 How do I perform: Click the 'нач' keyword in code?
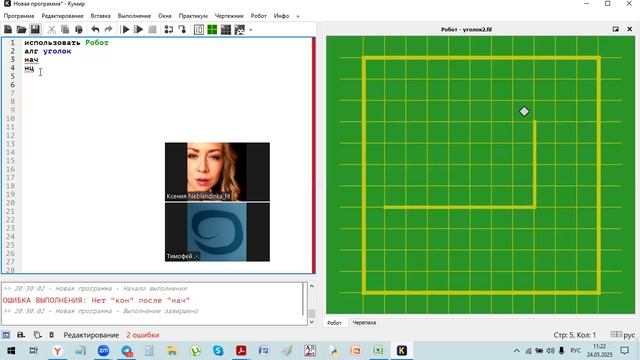click(31, 60)
